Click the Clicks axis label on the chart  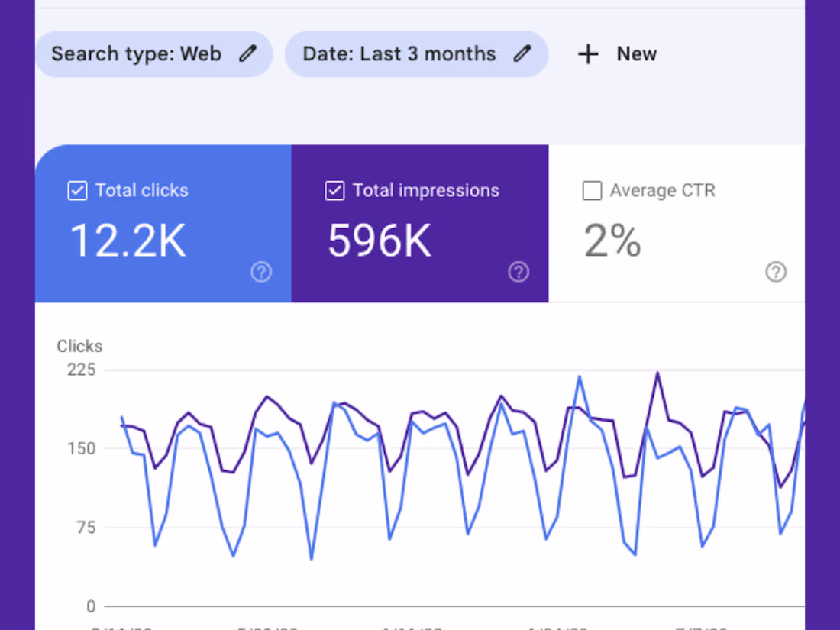point(79,346)
